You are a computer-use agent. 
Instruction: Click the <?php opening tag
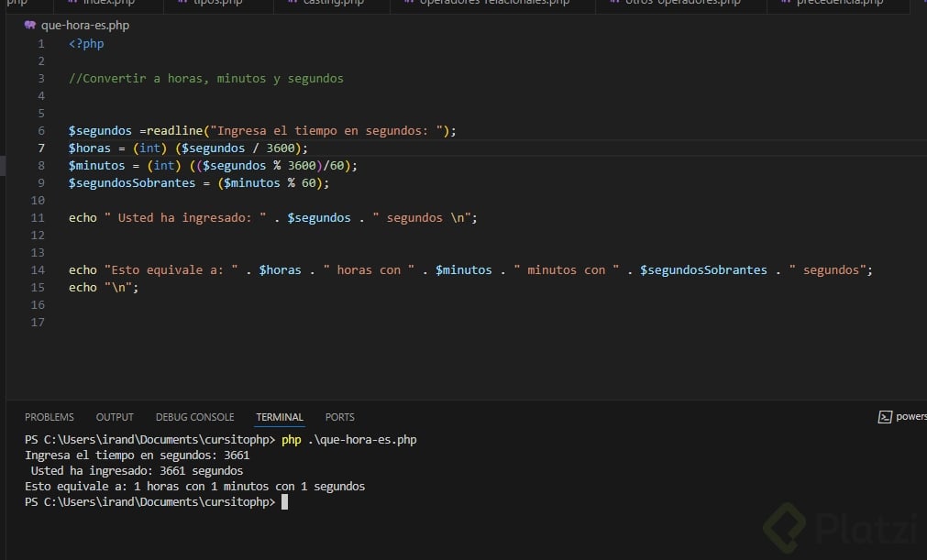click(86, 44)
